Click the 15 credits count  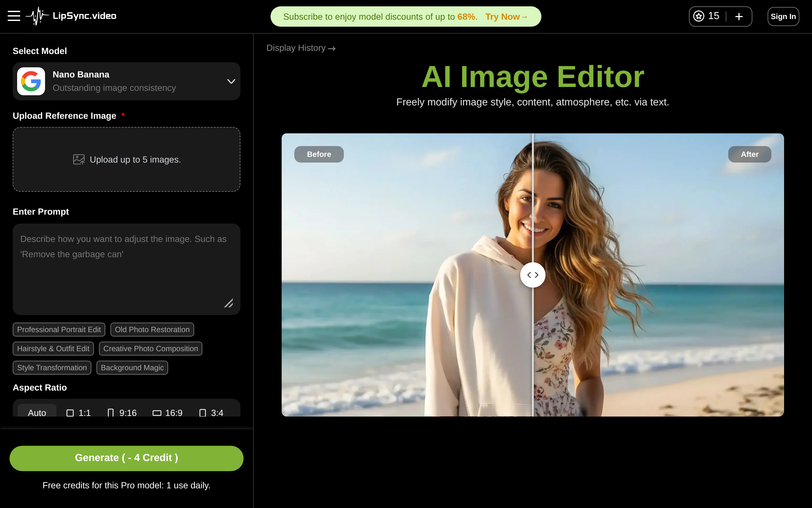pyautogui.click(x=714, y=16)
